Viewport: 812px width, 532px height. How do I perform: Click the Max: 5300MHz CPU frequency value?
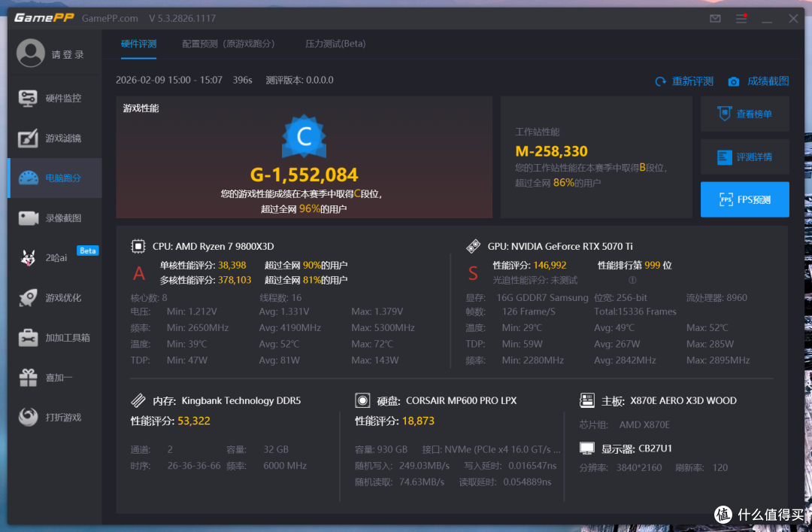click(383, 328)
